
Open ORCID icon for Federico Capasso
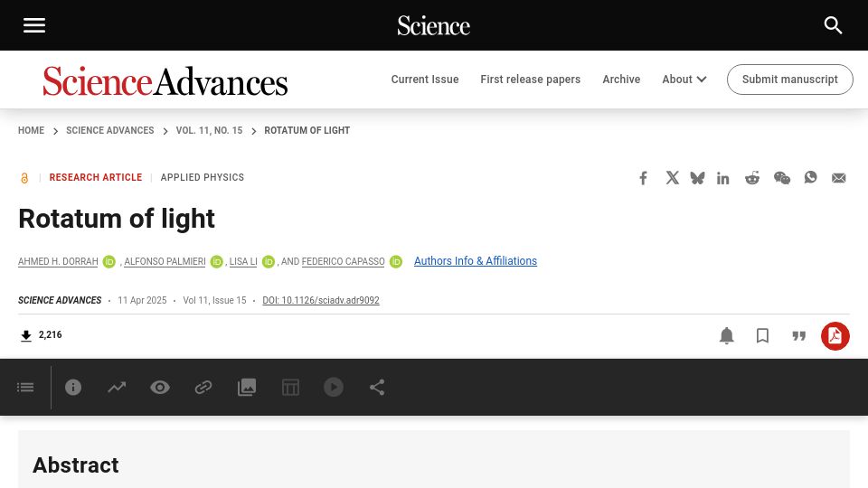pyautogui.click(x=396, y=262)
